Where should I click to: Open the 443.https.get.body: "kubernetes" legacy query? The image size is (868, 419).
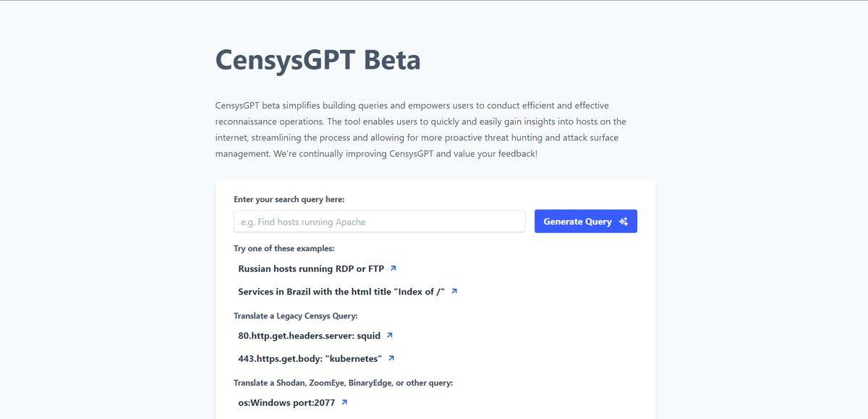(x=310, y=357)
